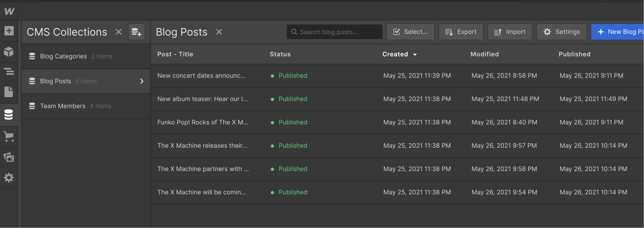Sort by the Created column arrow
The image size is (644, 228).
click(x=415, y=55)
